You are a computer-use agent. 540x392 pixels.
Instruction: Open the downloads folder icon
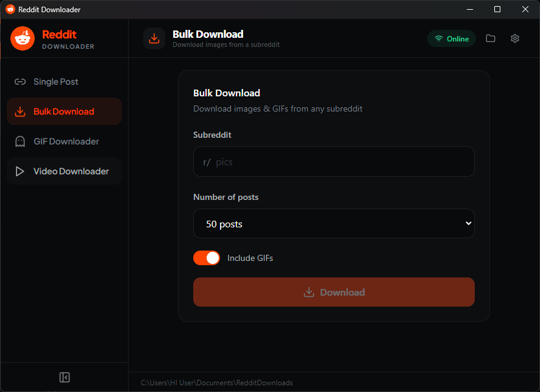[x=491, y=38]
